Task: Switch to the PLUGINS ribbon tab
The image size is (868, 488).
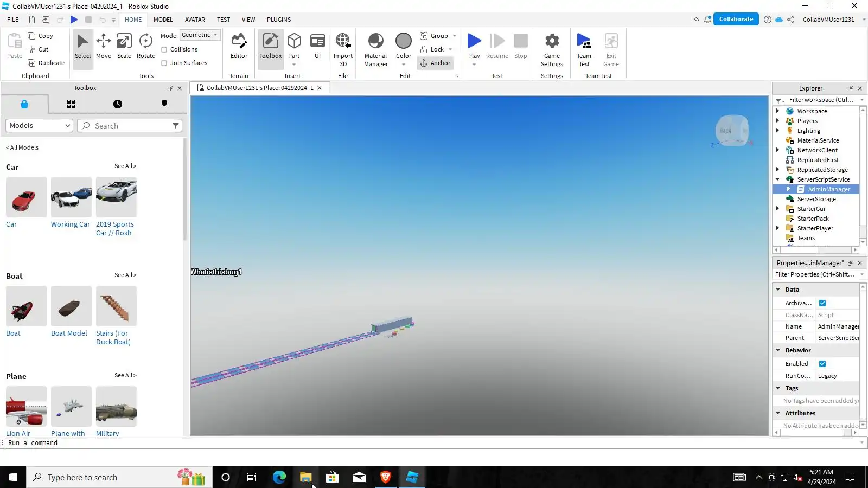Action: 279,20
